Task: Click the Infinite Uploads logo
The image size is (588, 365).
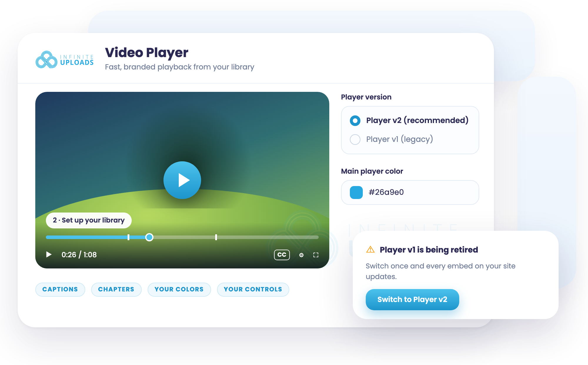Action: tap(65, 59)
